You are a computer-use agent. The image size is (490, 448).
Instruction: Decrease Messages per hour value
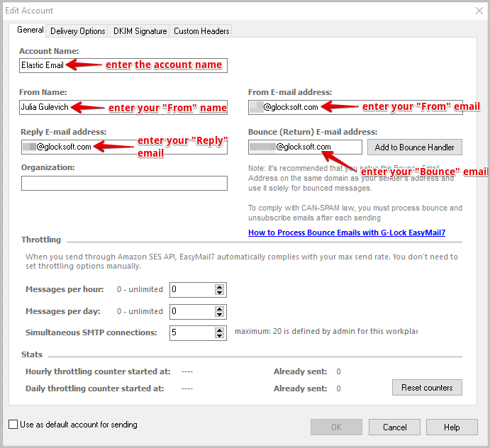point(219,293)
